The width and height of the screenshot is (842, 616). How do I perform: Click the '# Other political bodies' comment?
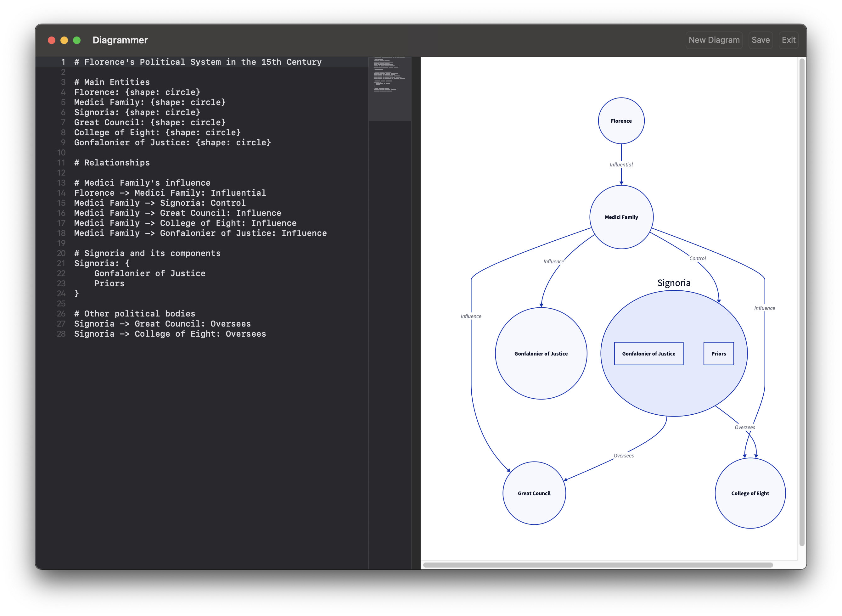pyautogui.click(x=135, y=314)
